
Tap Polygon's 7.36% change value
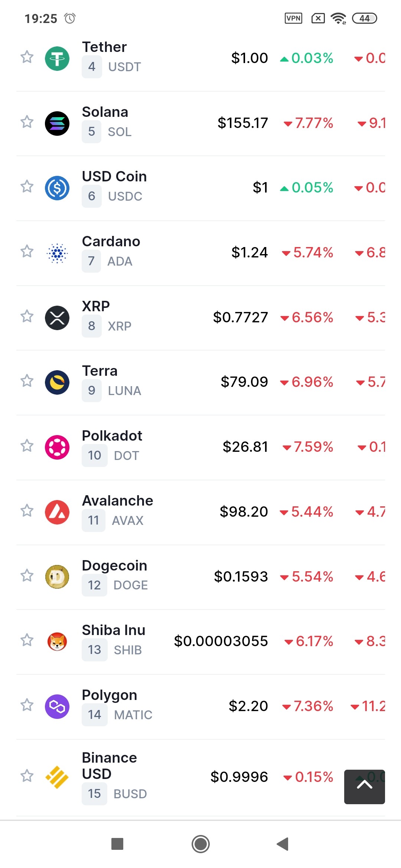tap(308, 706)
